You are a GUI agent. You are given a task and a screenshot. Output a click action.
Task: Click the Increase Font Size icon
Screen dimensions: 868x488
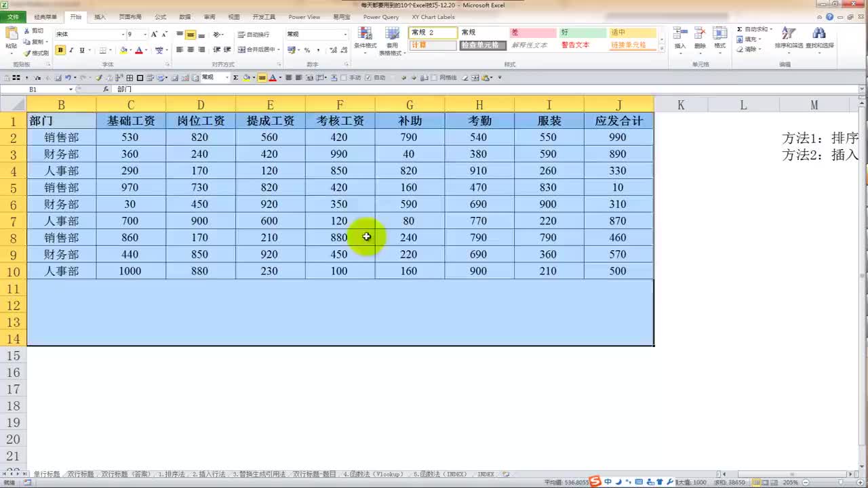pos(154,34)
